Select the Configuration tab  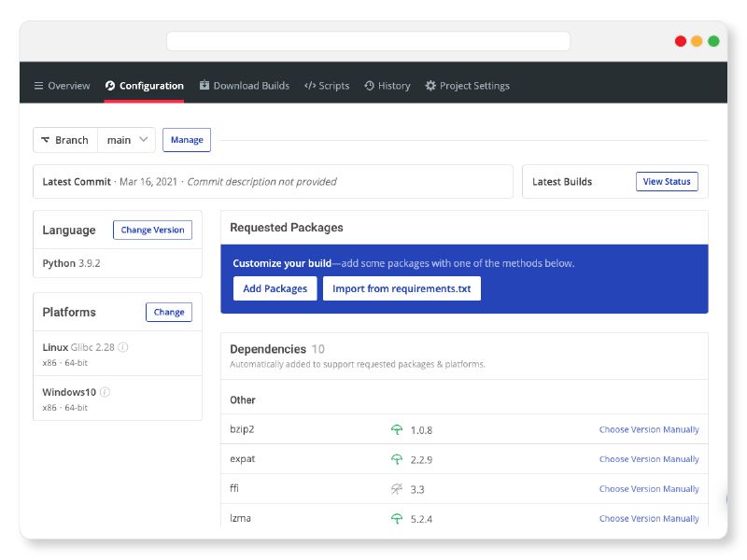pyautogui.click(x=144, y=86)
